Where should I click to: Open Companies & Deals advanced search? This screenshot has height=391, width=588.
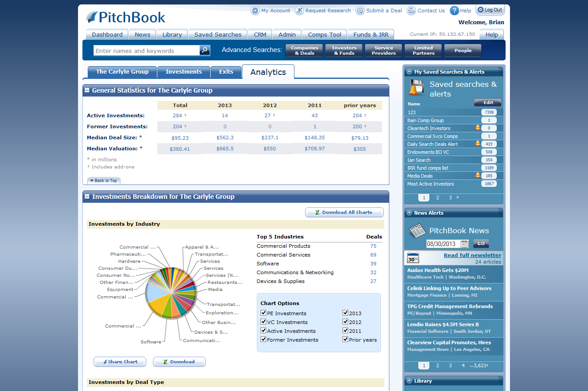[x=304, y=51]
